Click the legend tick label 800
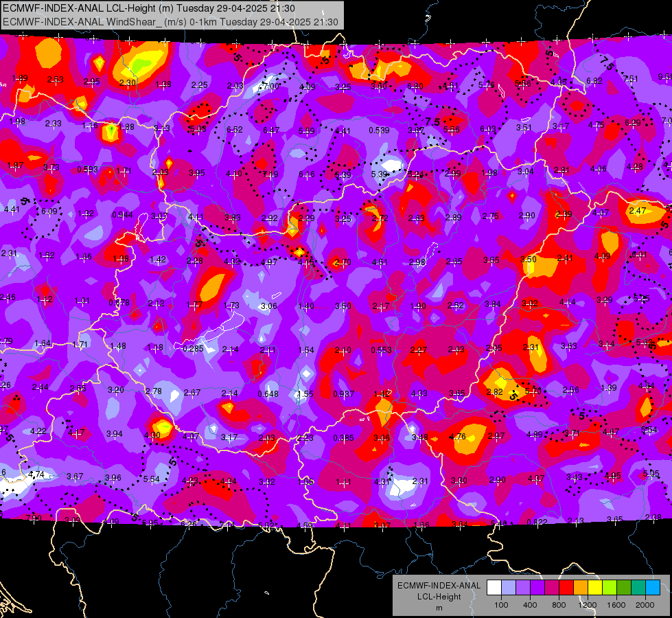The height and width of the screenshot is (618, 672). pyautogui.click(x=559, y=605)
